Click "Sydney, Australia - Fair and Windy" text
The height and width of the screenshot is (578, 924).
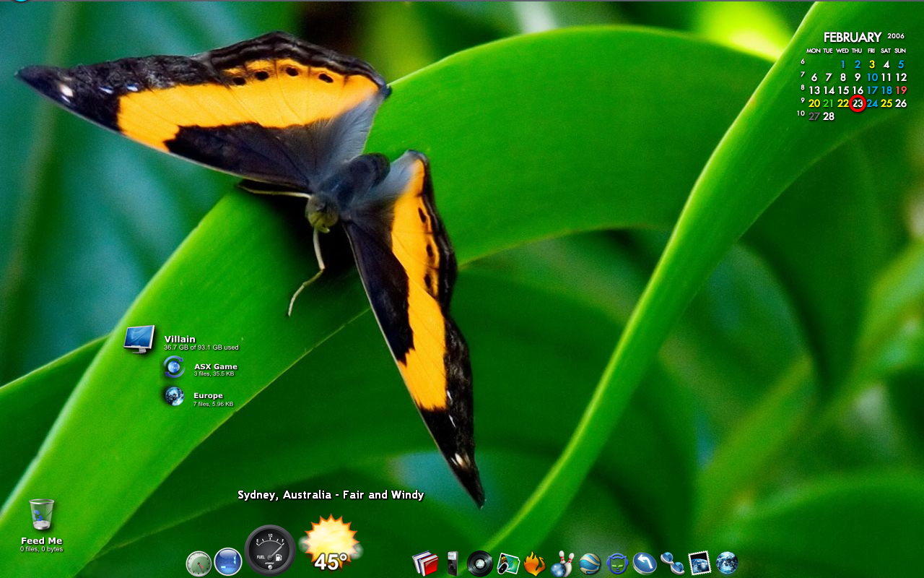(331, 495)
